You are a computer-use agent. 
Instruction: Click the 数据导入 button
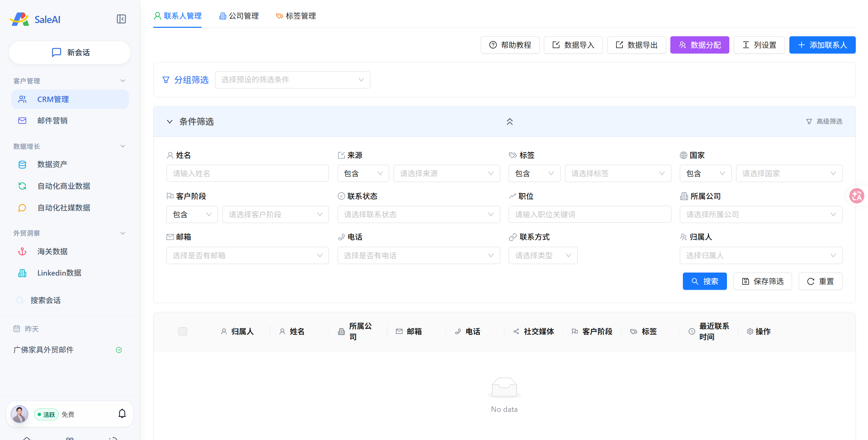click(573, 45)
